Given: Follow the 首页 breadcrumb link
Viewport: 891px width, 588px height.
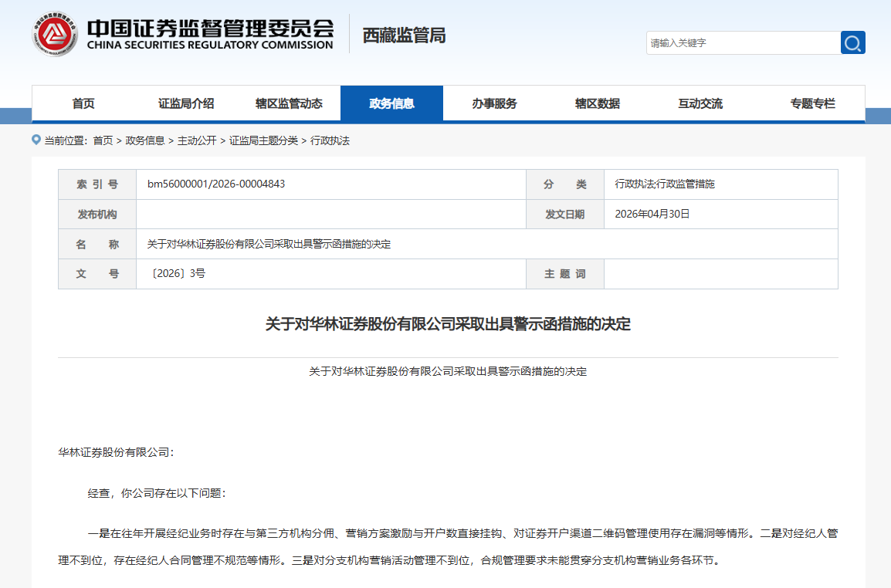Looking at the screenshot, I should (103, 140).
